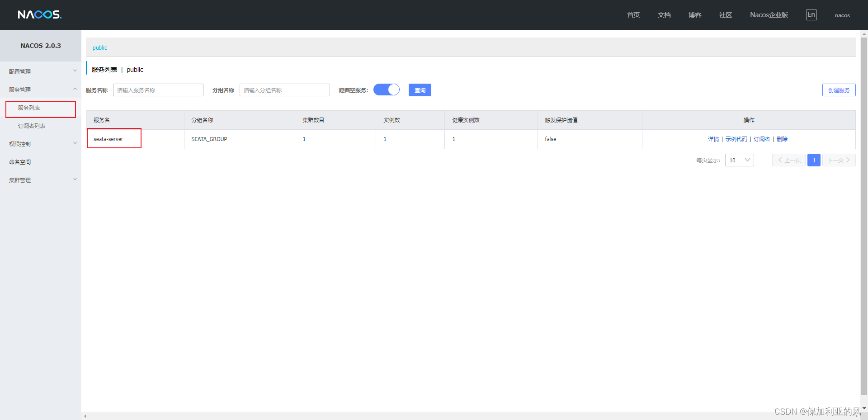Open 详情 for seata-server

(713, 139)
